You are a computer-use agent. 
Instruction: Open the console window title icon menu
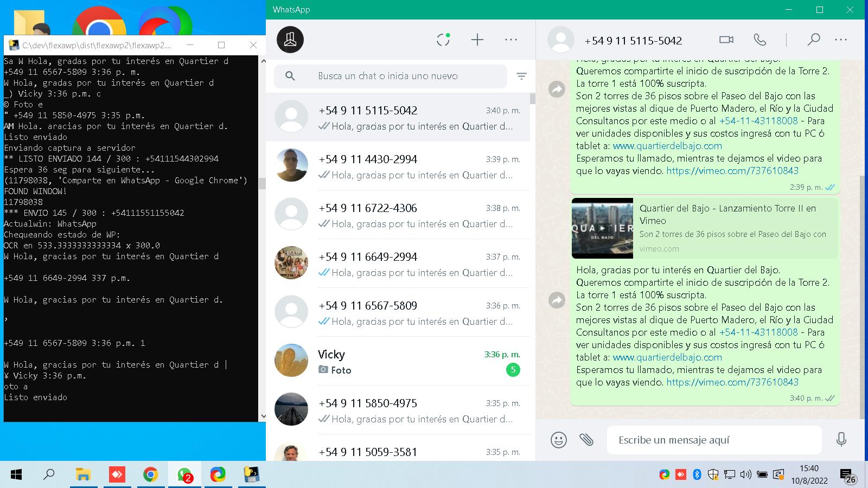pyautogui.click(x=14, y=45)
